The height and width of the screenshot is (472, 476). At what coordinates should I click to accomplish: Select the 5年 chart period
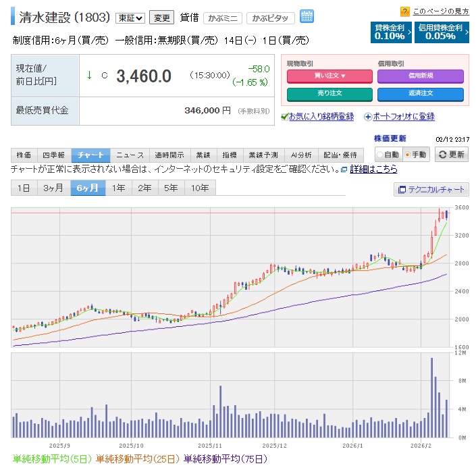pos(171,188)
